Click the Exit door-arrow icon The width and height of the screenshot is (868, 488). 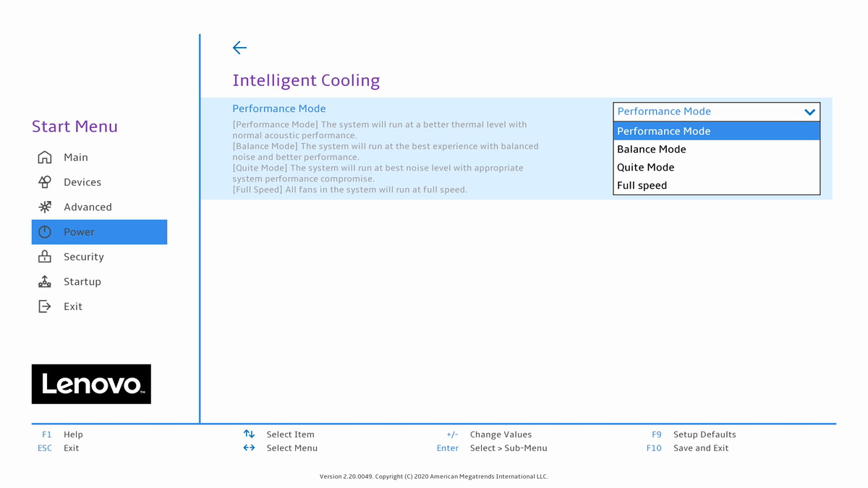(x=45, y=307)
